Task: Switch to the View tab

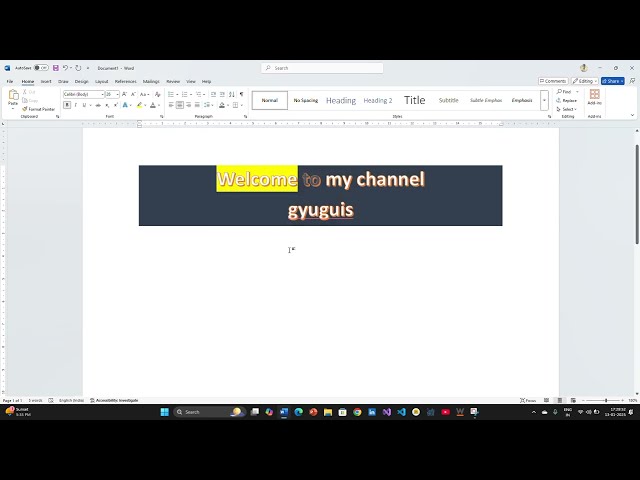Action: pos(191,81)
